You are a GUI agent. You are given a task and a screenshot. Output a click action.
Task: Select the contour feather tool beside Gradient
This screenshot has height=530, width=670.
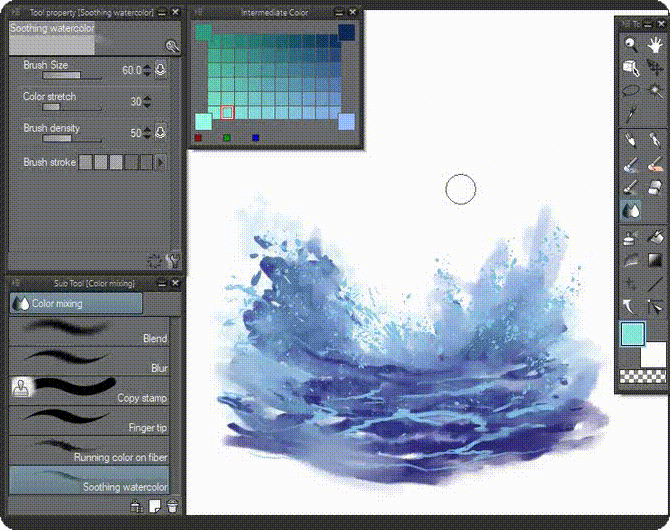coord(631,260)
